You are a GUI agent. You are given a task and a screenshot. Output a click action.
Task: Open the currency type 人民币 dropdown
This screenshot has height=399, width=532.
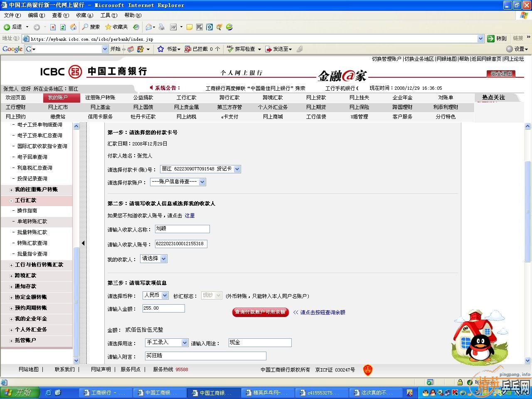165,296
